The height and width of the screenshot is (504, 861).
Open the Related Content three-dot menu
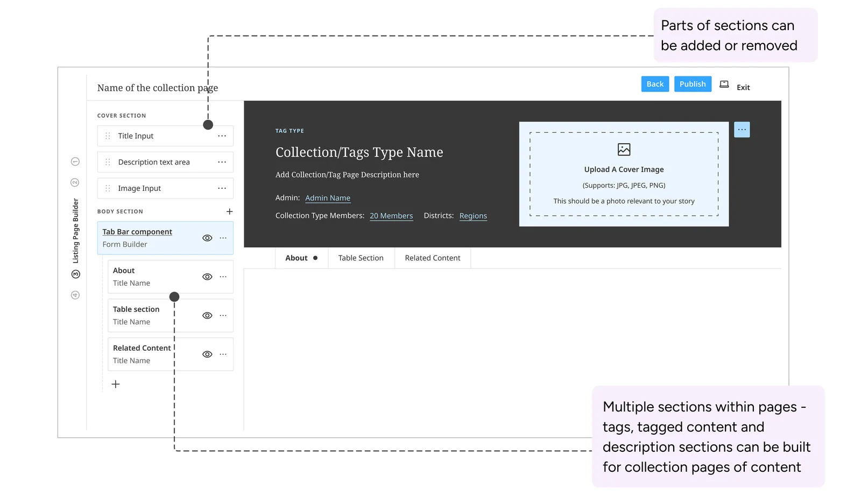point(223,354)
